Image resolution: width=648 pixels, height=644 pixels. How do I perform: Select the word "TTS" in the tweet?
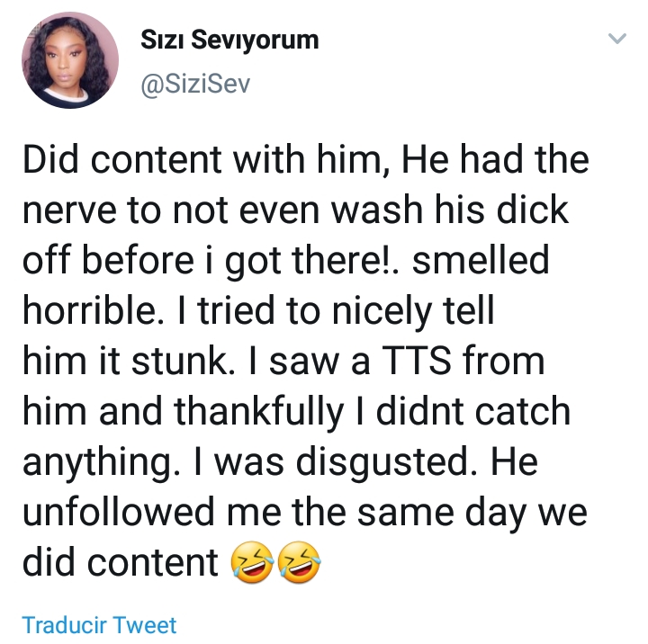pos(416,361)
